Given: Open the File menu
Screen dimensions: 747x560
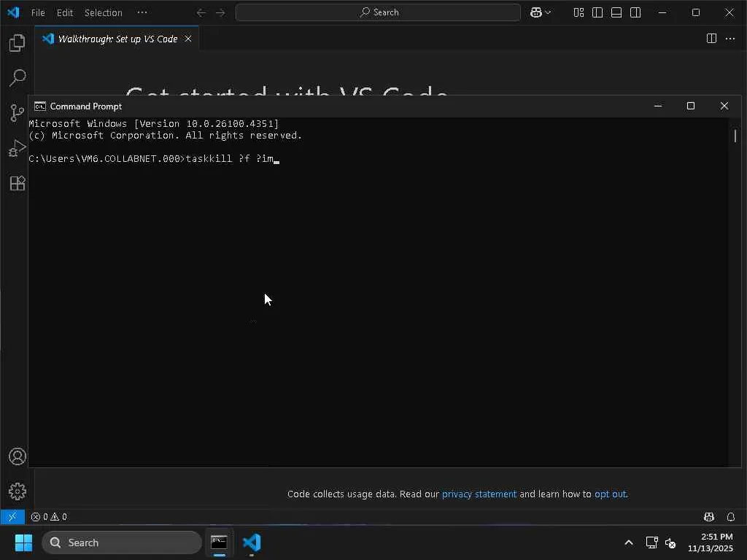Looking at the screenshot, I should pos(38,12).
